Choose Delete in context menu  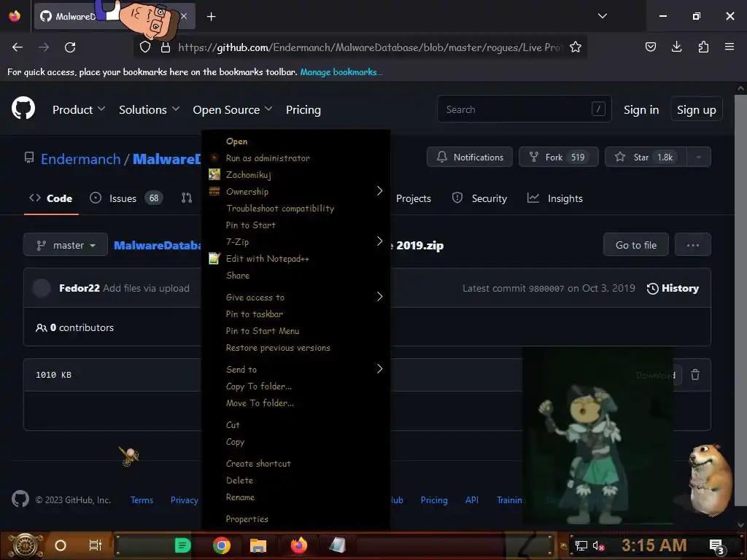[x=295, y=481]
